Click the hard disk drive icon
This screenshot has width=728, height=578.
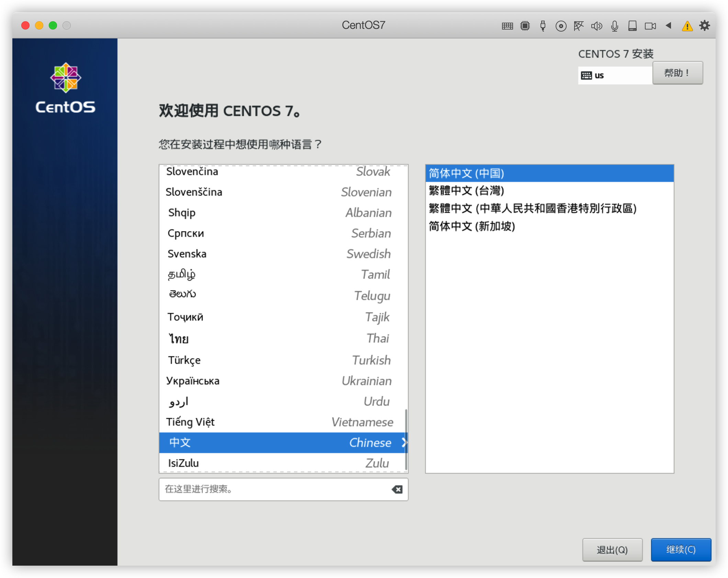coord(632,26)
